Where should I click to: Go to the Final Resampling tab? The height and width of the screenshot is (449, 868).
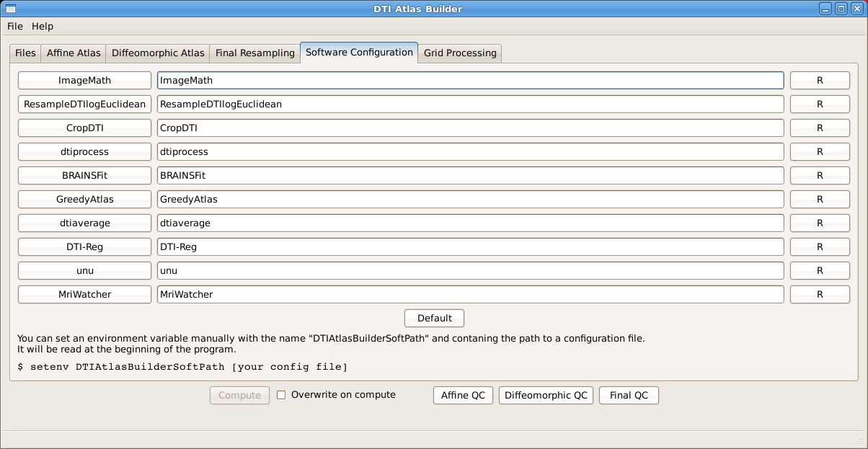255,53
